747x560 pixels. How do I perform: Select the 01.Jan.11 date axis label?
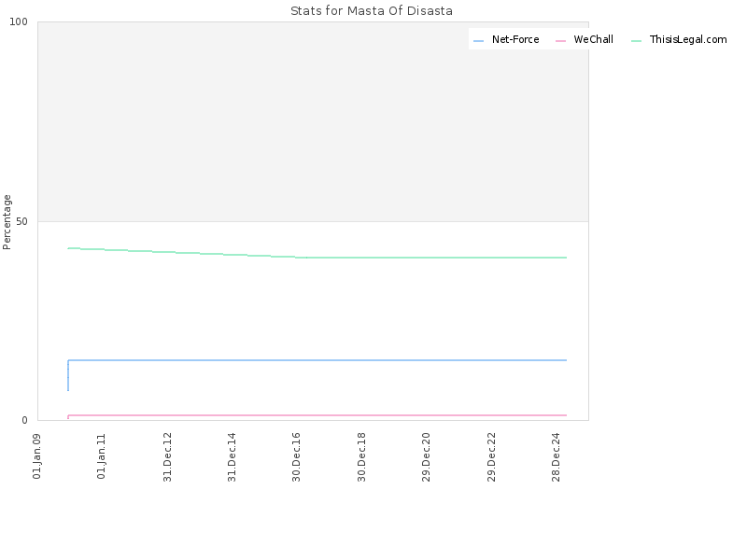[x=101, y=456]
